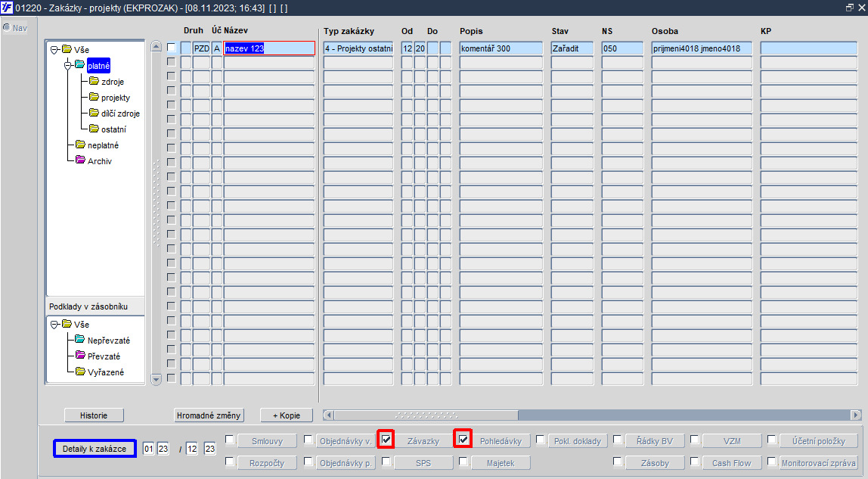Collapse the platné tree node
The width and height of the screenshot is (868, 479).
[x=67, y=65]
